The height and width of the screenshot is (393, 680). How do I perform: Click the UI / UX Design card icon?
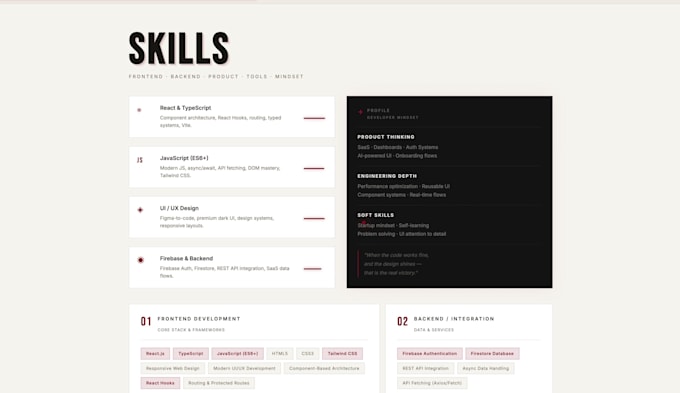click(x=140, y=210)
